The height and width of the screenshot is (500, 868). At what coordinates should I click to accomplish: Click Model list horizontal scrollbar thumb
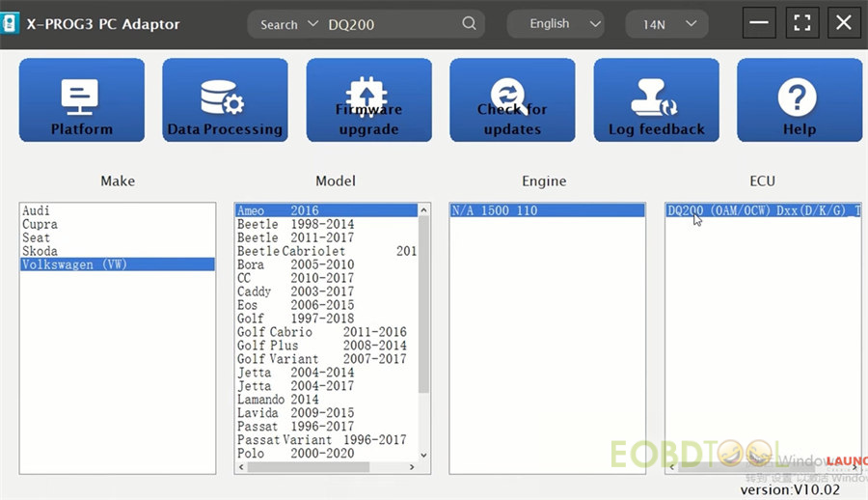pos(309,467)
